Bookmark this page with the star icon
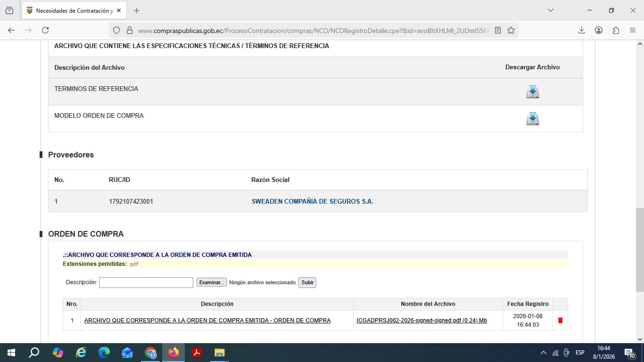 point(511,30)
